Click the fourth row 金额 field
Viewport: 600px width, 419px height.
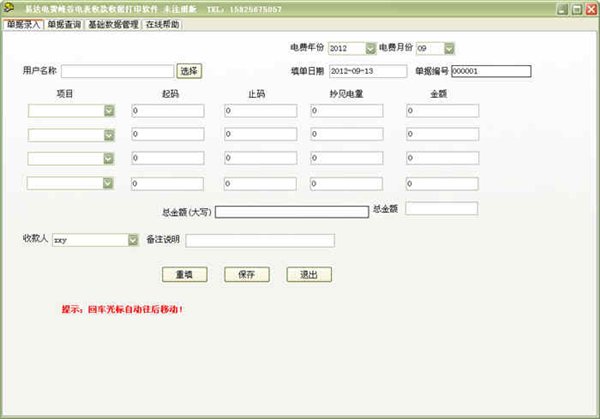point(442,184)
